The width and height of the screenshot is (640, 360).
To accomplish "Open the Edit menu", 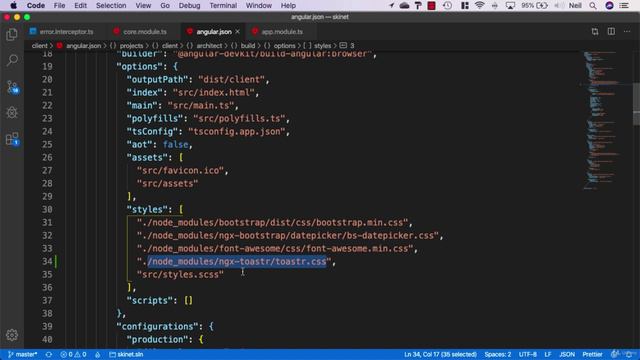I will 80,5.
